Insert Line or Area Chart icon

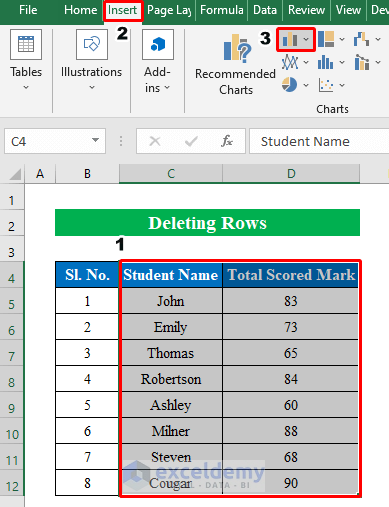(290, 62)
